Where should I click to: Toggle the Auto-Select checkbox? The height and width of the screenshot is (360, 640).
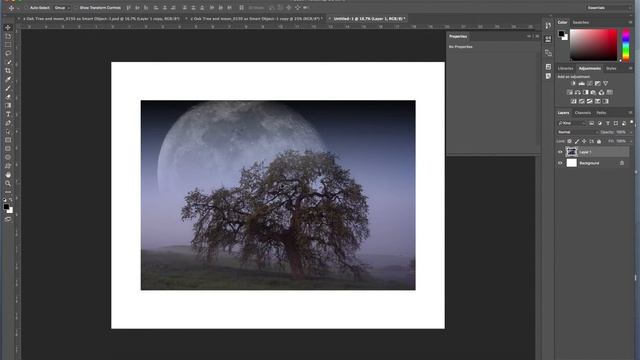pos(27,8)
